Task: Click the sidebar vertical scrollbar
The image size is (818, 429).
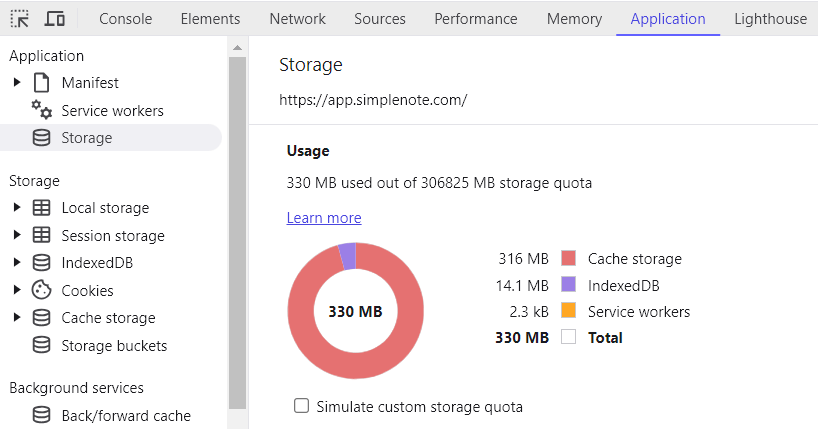Action: pos(237,230)
